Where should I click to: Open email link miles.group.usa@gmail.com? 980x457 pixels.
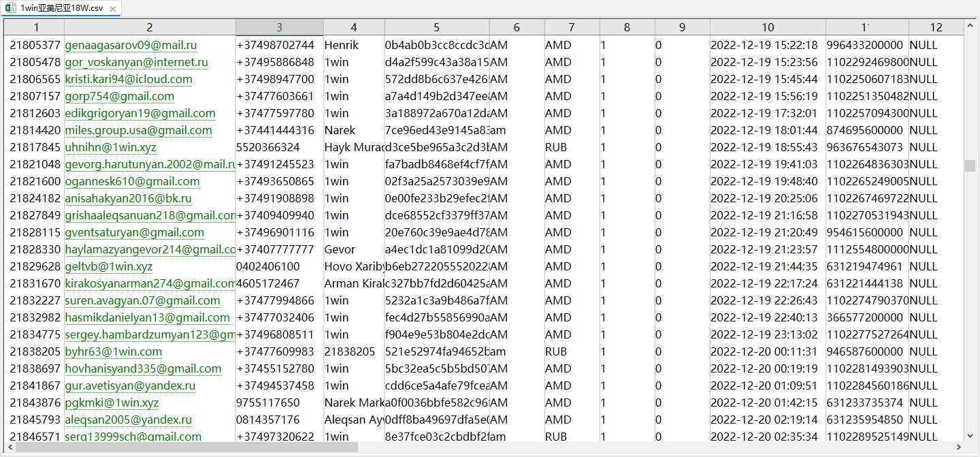tap(139, 130)
